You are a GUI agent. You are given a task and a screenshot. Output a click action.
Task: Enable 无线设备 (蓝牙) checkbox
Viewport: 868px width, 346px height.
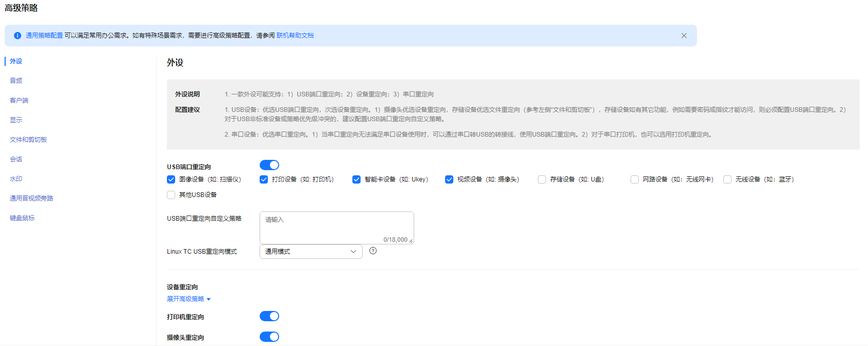point(727,179)
